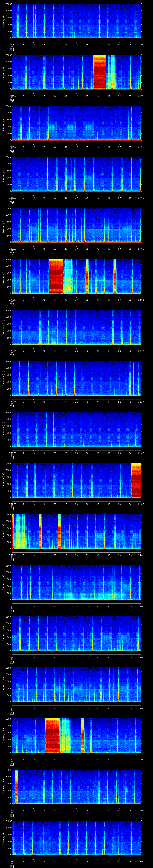
Task: Click the 14 Aug 2025 date under 0:22:00
Action: click(x=12, y=48)
